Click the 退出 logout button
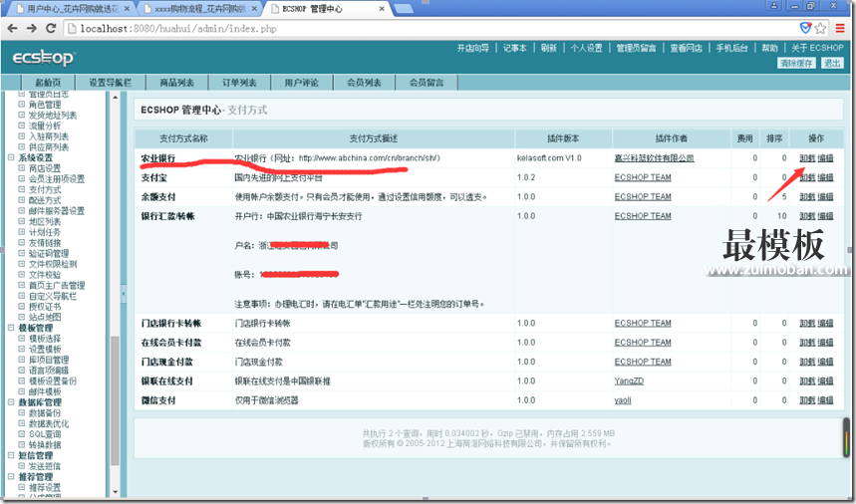Screen dimensions: 856x504 coord(832,64)
